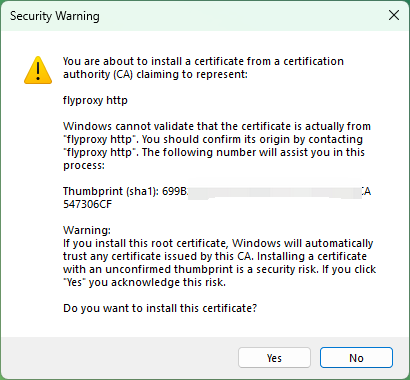Click 'Windows cannot validate' paragraph
This screenshot has width=410, height=380.
(217, 146)
